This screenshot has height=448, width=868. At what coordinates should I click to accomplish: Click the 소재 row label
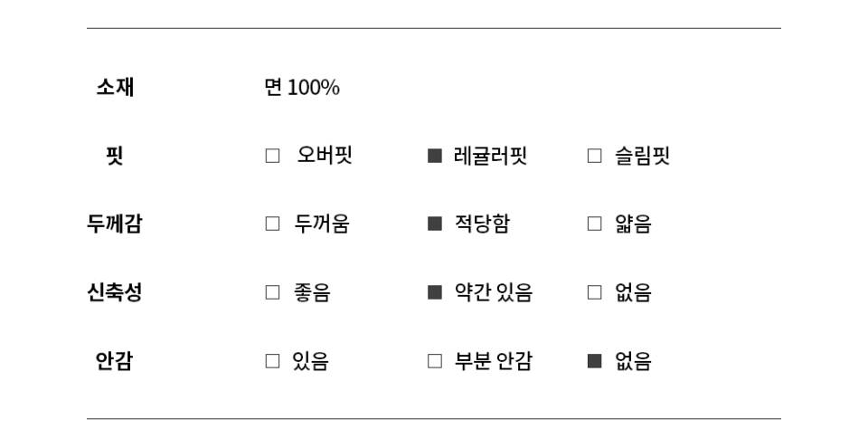(x=115, y=88)
